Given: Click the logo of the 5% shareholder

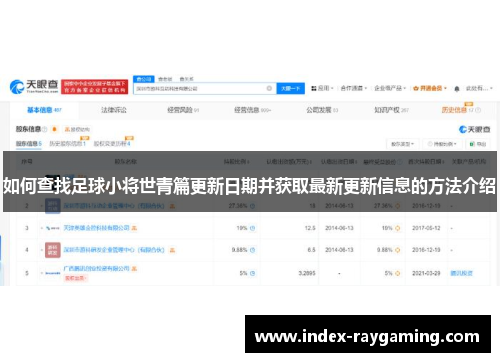Looking at the screenshot, I should [x=52, y=273].
